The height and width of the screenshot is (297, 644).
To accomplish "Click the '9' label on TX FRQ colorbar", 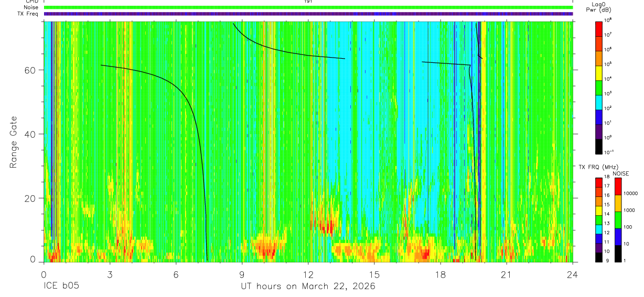I will tap(607, 261).
